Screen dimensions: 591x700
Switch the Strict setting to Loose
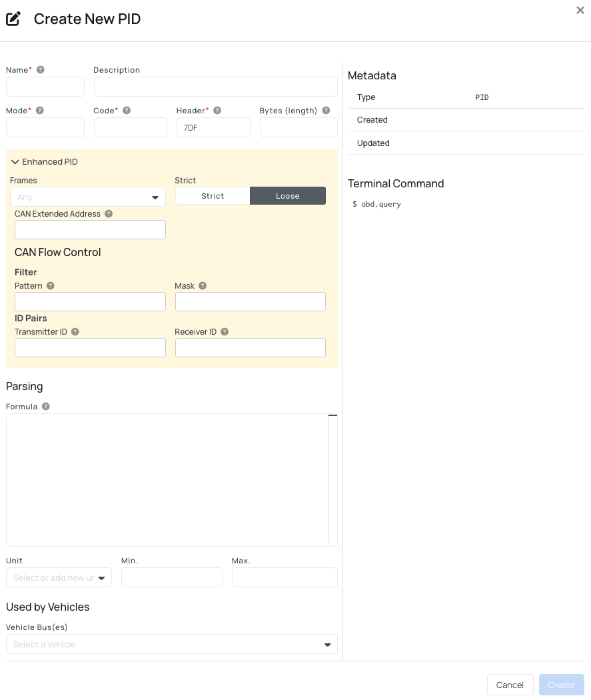coord(287,195)
